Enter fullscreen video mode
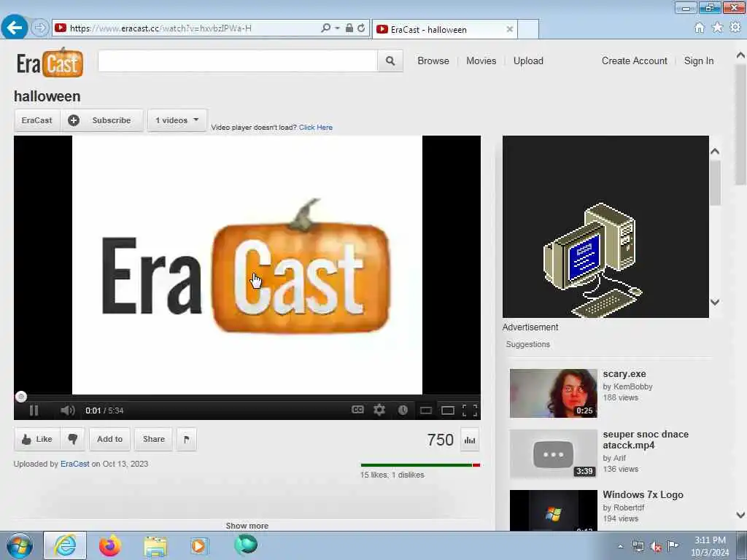Image resolution: width=747 pixels, height=560 pixels. coord(470,410)
